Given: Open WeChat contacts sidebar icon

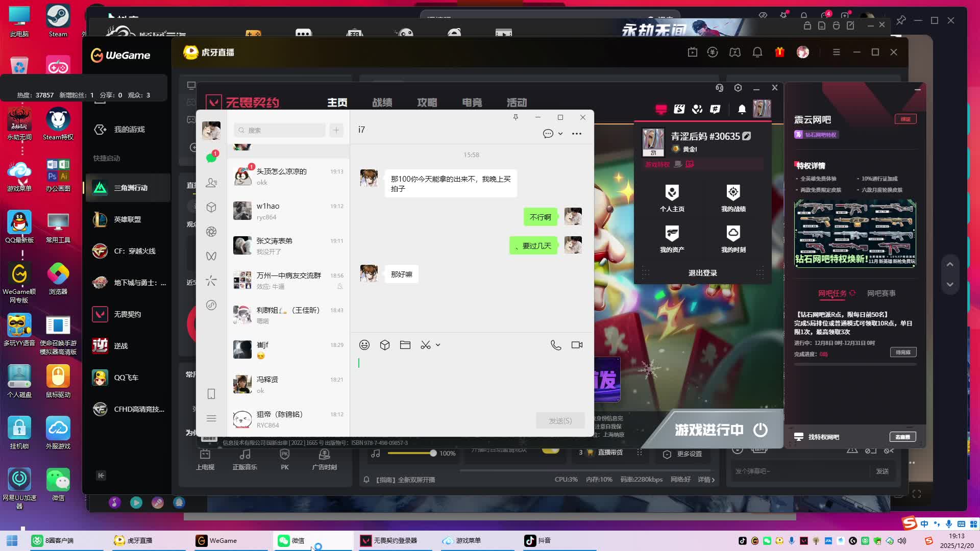Looking at the screenshot, I should tap(211, 183).
